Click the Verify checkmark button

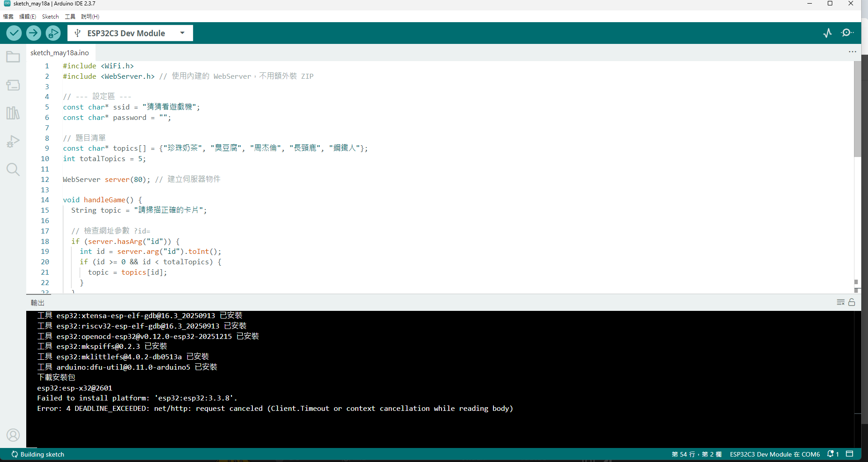coord(14,33)
